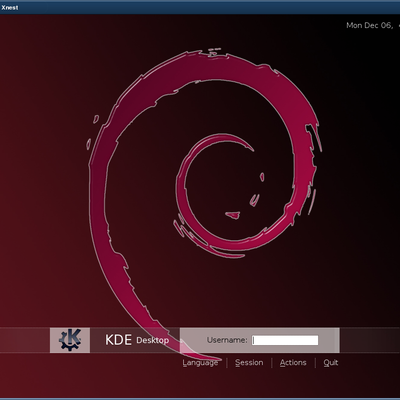Click the Quit button
This screenshot has width=400, height=400.
click(331, 363)
